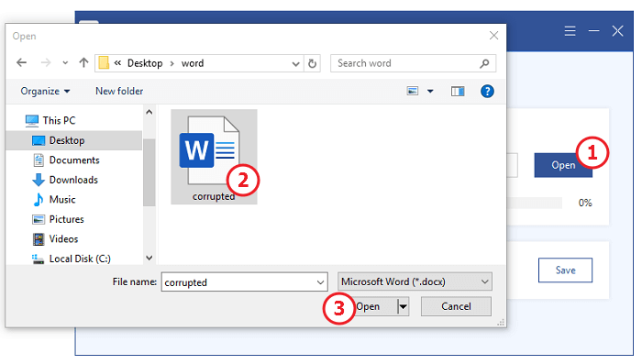The image size is (642, 364).
Task: Expand the Open button split arrow
Action: (x=404, y=306)
